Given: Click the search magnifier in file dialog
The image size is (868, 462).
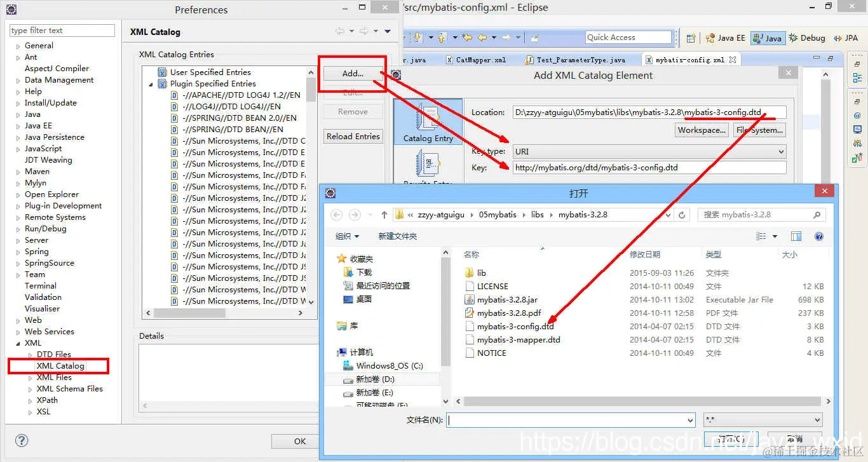Looking at the screenshot, I should click(x=818, y=215).
